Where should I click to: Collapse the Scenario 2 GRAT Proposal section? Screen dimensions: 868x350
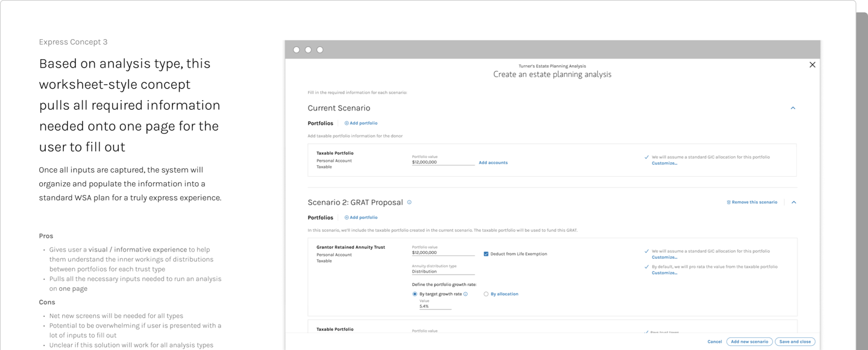pos(793,202)
